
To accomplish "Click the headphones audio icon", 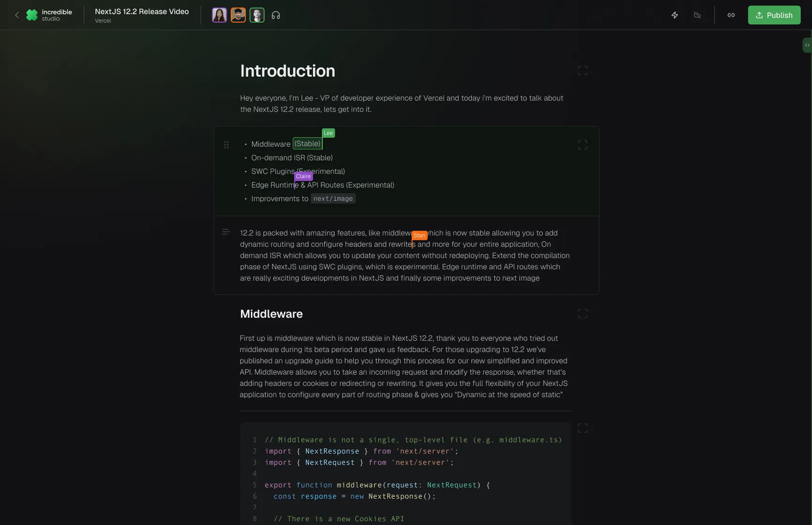I will [276, 16].
